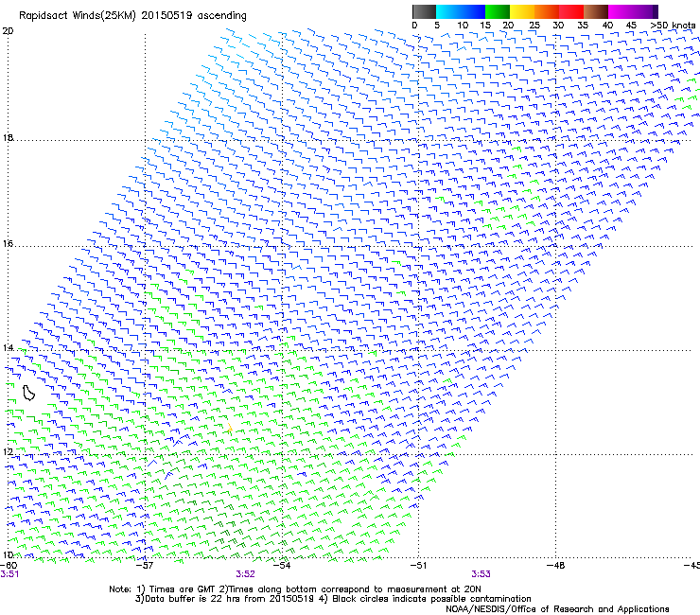700x615 pixels.
Task: Click the 'NOAA/NESDIS/Office of Research and Applications' credit
Action: pos(557,609)
